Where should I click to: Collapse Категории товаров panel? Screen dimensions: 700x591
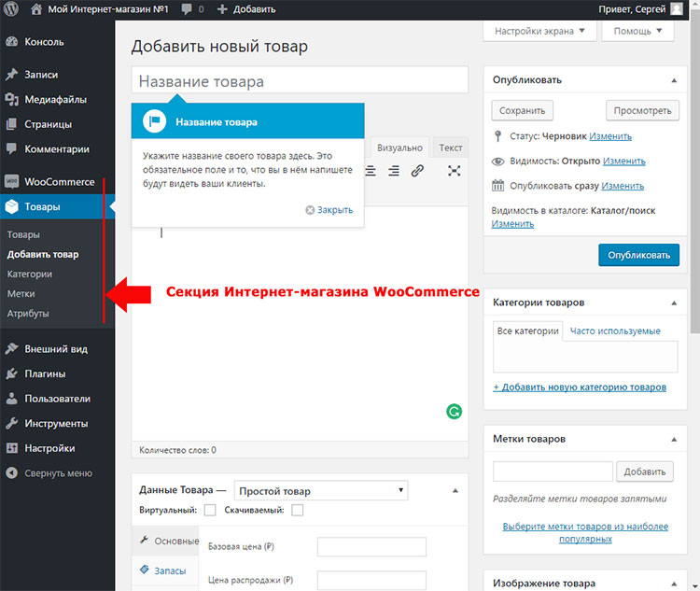click(x=674, y=303)
